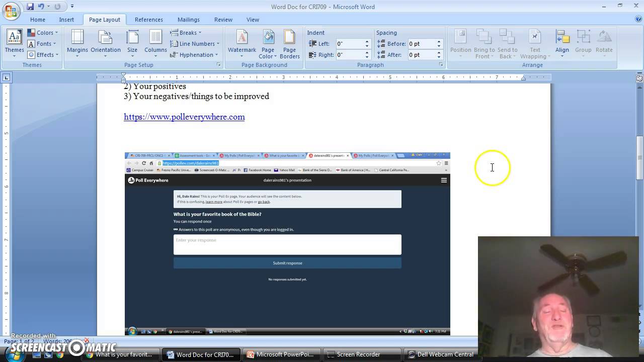Image resolution: width=644 pixels, height=362 pixels.
Task: Open the References tab
Action: pyautogui.click(x=149, y=20)
